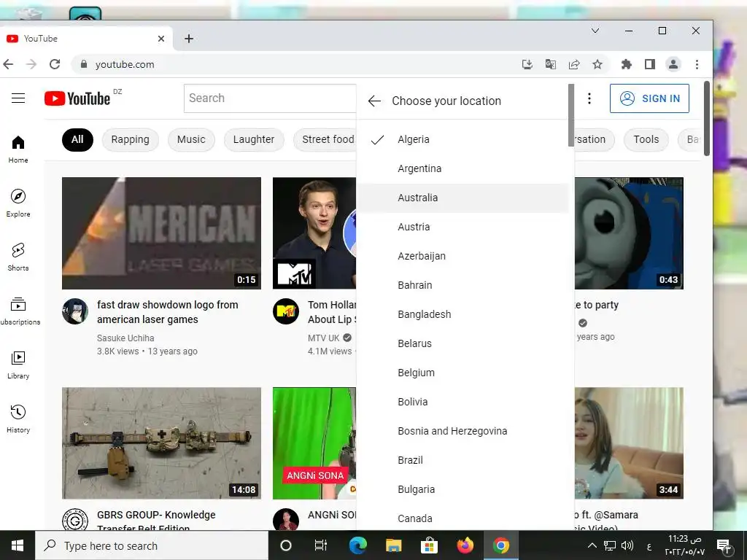Open History in the sidebar

tap(18, 418)
